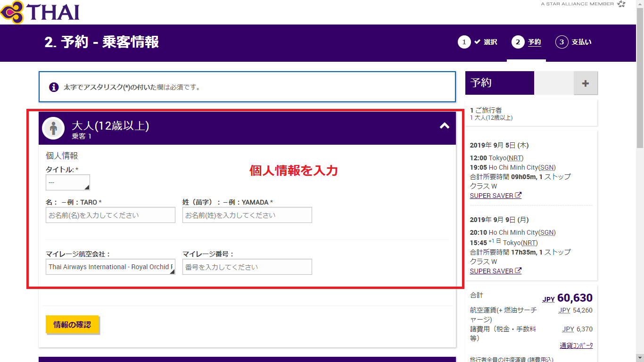This screenshot has height=362, width=644.
Task: Open the タイトル title dropdown
Action: click(67, 182)
